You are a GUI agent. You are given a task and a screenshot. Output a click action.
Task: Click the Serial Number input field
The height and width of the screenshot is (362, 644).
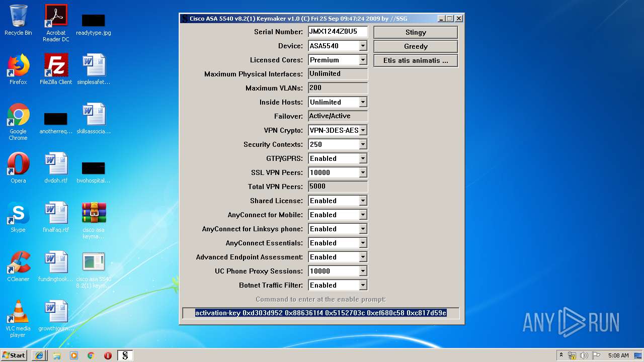coord(338,32)
